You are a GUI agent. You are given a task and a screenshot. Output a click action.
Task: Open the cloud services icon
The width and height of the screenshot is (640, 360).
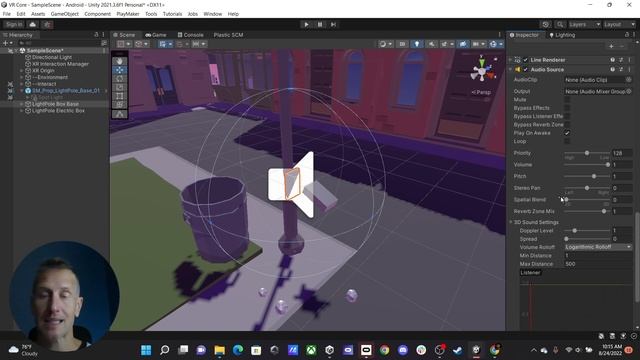33,24
